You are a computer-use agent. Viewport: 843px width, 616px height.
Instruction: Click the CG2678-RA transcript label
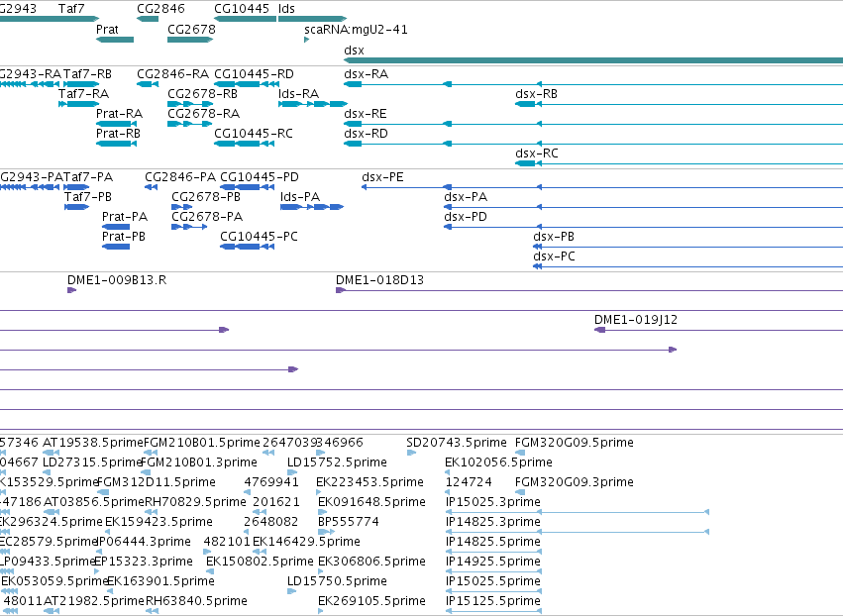point(204,114)
